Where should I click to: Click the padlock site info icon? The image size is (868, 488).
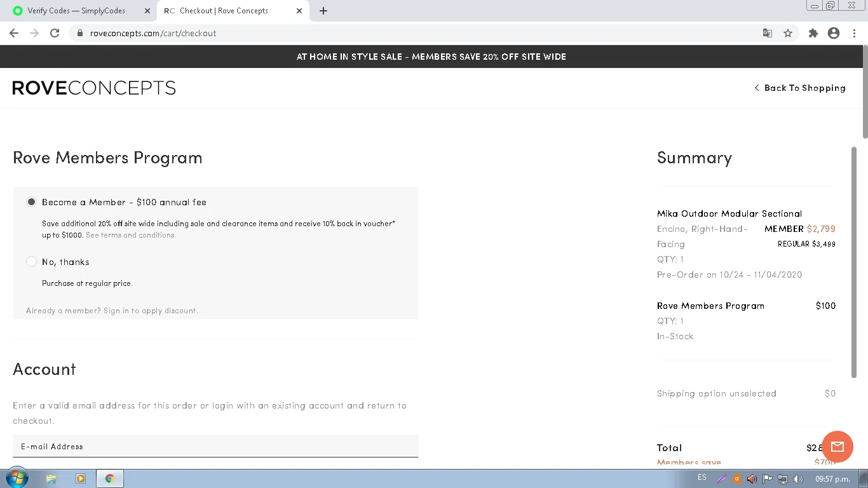(x=79, y=33)
